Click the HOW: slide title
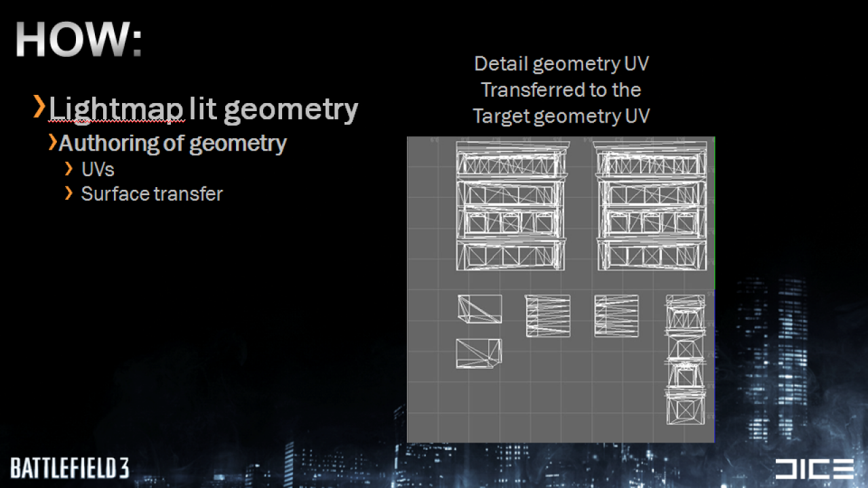868x488 pixels. click(79, 40)
